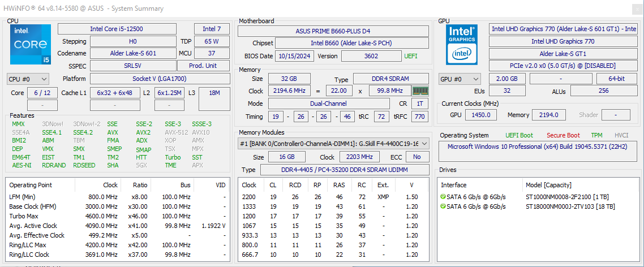Select the 666.7 clock timing row
Screen dimensions: 644x267
tap(333, 255)
